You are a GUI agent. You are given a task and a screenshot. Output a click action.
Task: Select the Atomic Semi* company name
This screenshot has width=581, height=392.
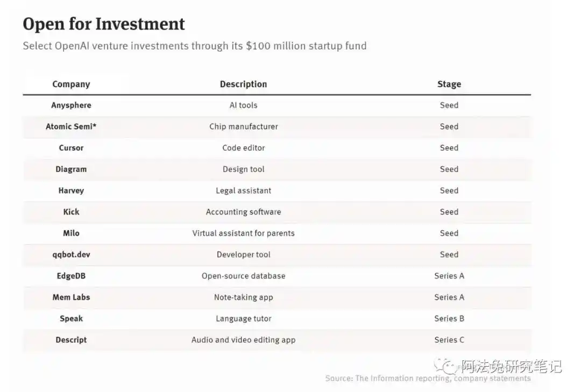(71, 126)
